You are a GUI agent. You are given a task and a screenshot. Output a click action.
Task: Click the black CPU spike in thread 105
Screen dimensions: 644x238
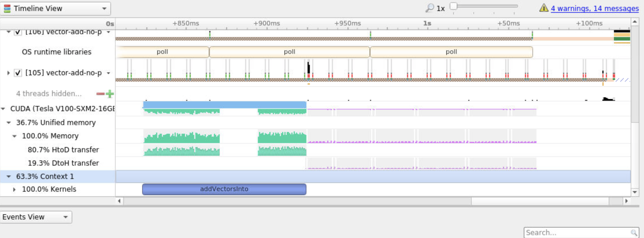tap(308, 68)
